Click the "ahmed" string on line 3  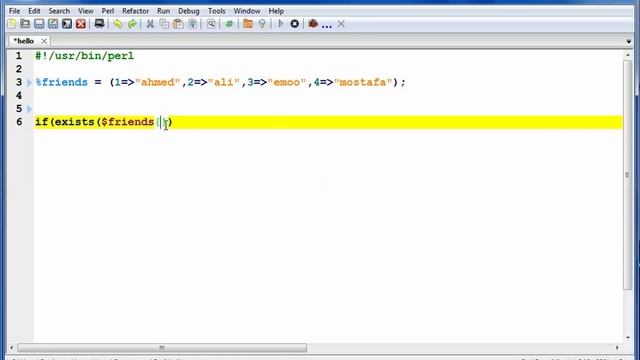coord(158,82)
